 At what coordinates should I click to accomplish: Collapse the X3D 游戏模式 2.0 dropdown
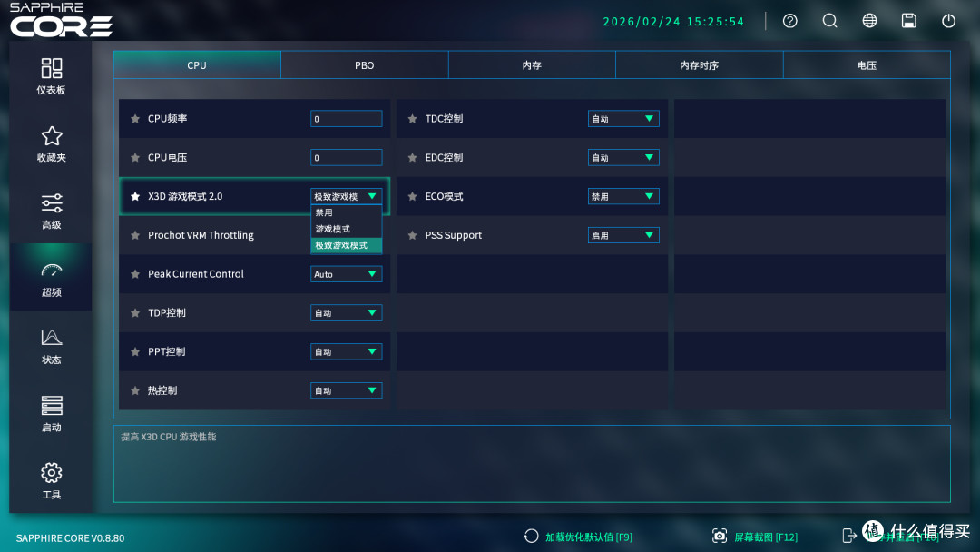click(347, 196)
